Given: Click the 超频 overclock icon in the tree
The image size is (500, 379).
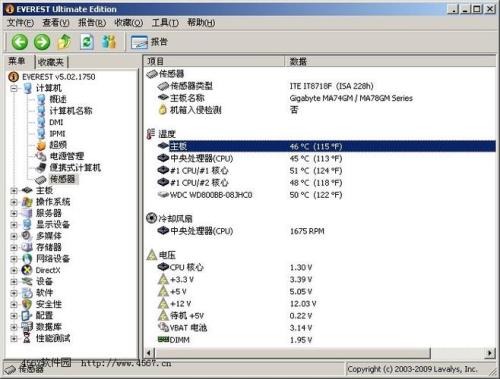Looking at the screenshot, I should [41, 145].
